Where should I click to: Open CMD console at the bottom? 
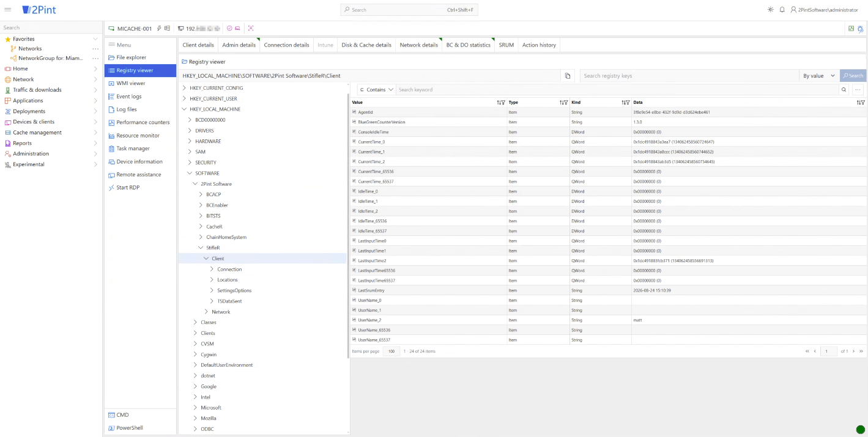pos(140,415)
